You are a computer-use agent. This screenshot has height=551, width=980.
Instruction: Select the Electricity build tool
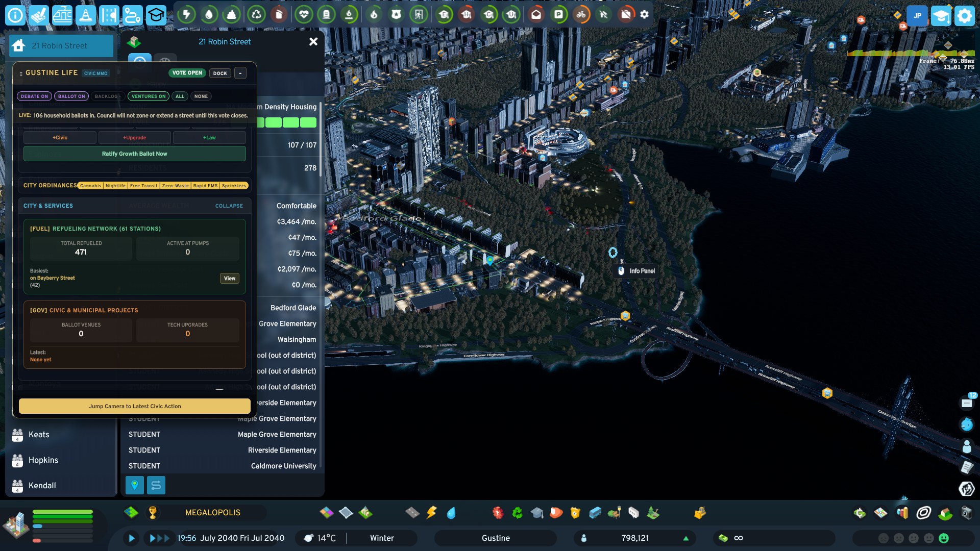point(432,512)
